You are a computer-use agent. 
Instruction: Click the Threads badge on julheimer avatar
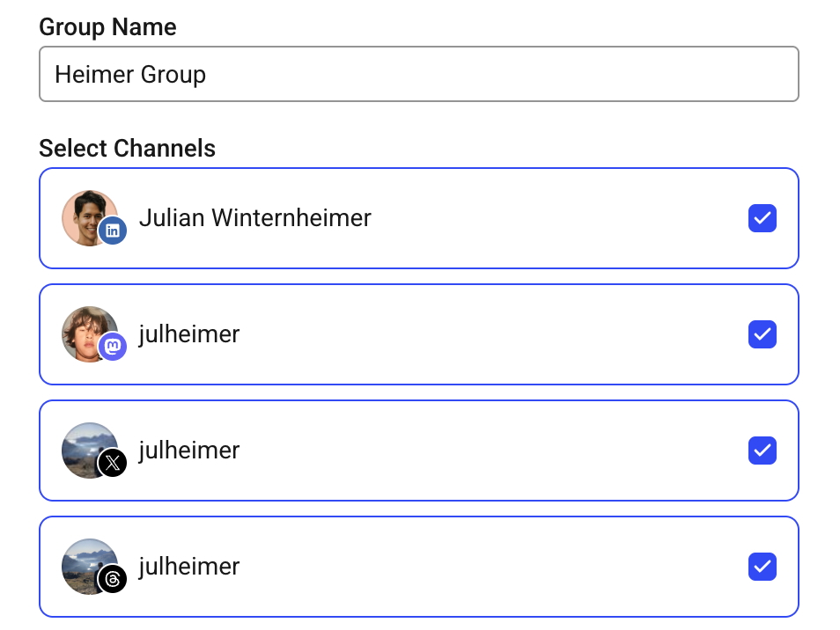(x=113, y=579)
